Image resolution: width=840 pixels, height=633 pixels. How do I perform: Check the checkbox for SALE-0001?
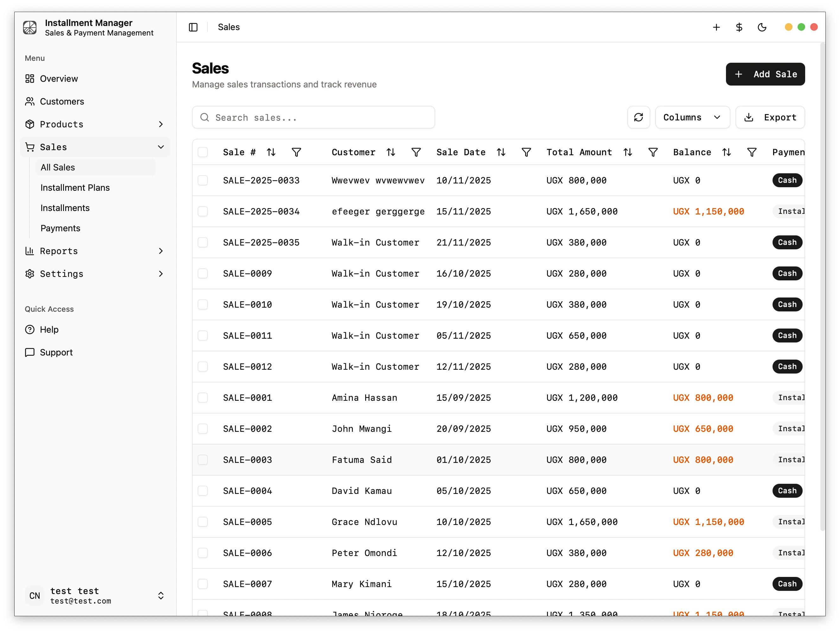[x=203, y=398]
